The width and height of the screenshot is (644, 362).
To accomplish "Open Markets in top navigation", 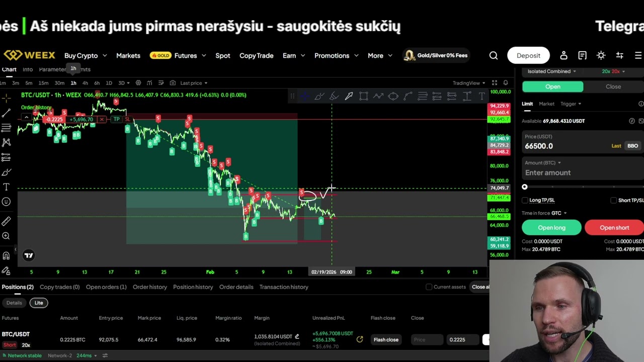I will click(128, 55).
